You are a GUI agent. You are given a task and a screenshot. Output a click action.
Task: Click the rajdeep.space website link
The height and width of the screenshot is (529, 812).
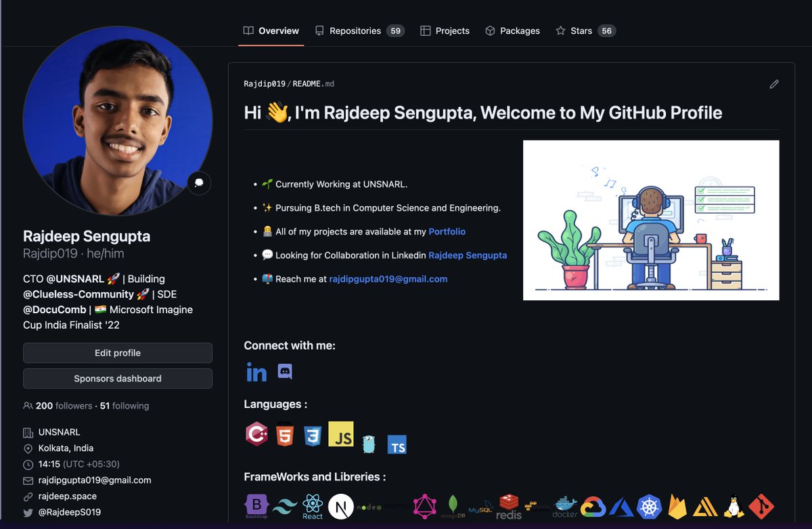coord(69,496)
